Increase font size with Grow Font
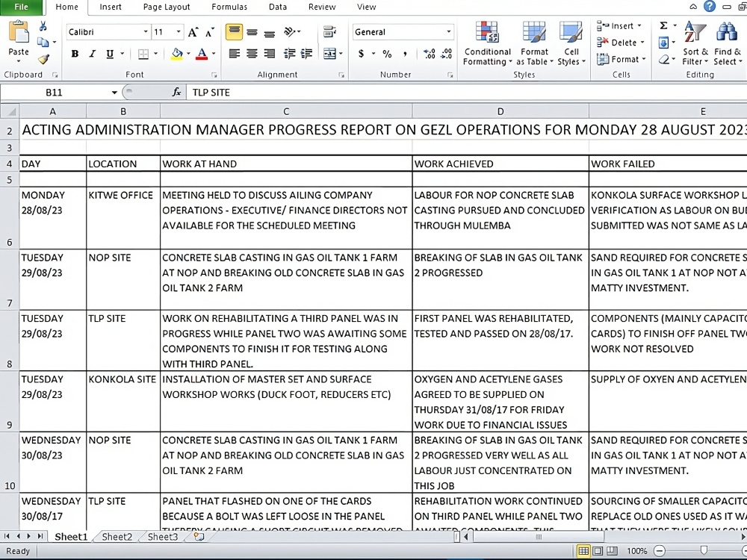This screenshot has width=747, height=560. (193, 32)
